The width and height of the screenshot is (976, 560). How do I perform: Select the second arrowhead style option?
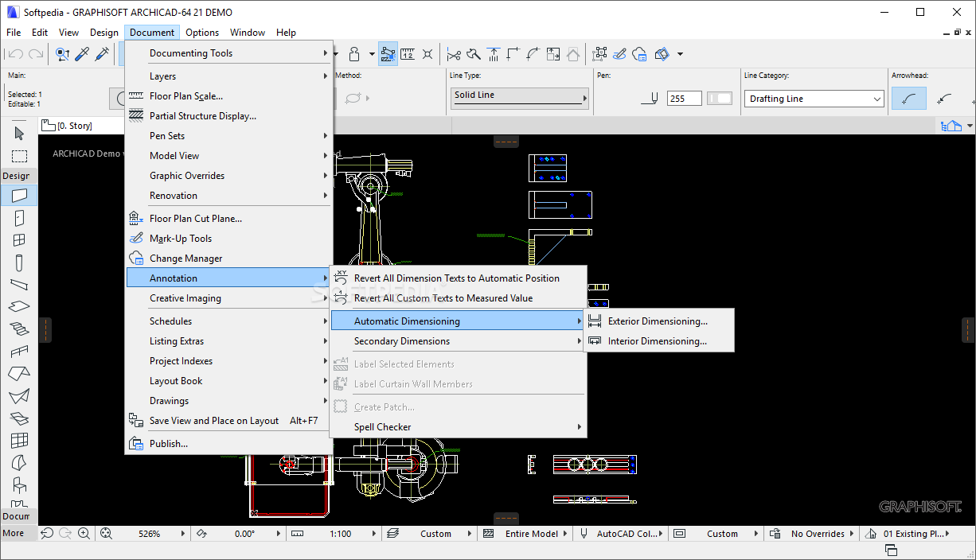[x=945, y=99]
